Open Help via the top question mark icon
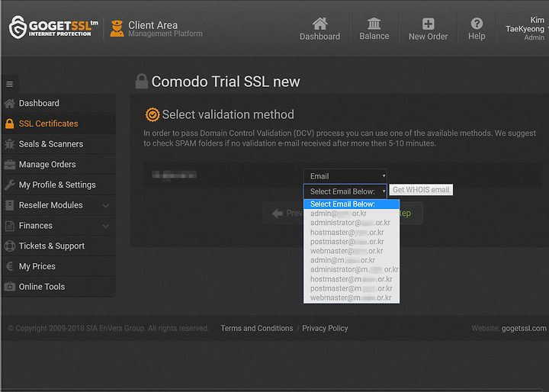The height and width of the screenshot is (392, 549). coord(477,24)
